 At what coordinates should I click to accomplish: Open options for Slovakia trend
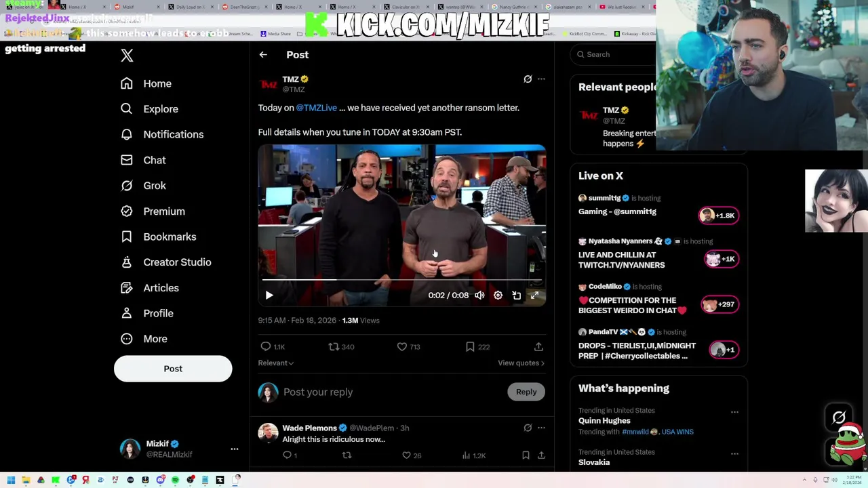pyautogui.click(x=734, y=453)
